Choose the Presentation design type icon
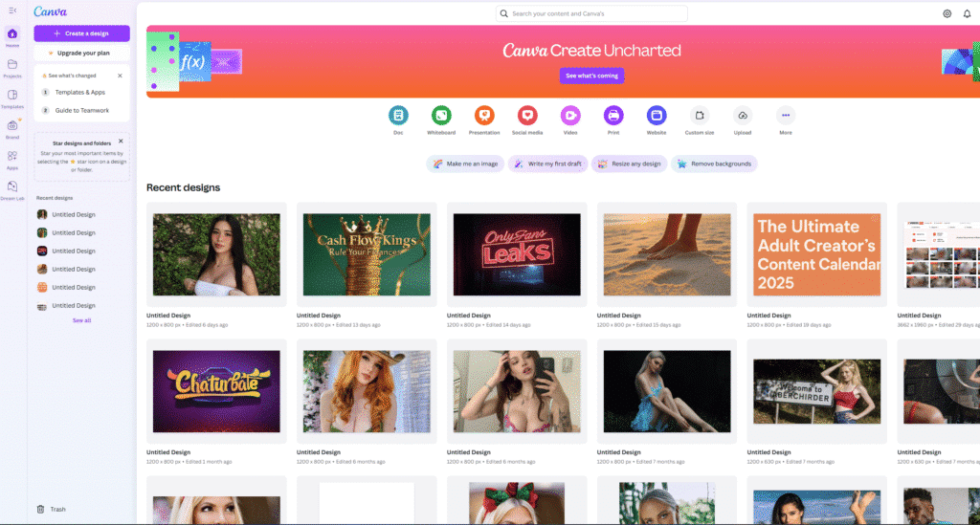This screenshot has width=980, height=525. coord(484,115)
